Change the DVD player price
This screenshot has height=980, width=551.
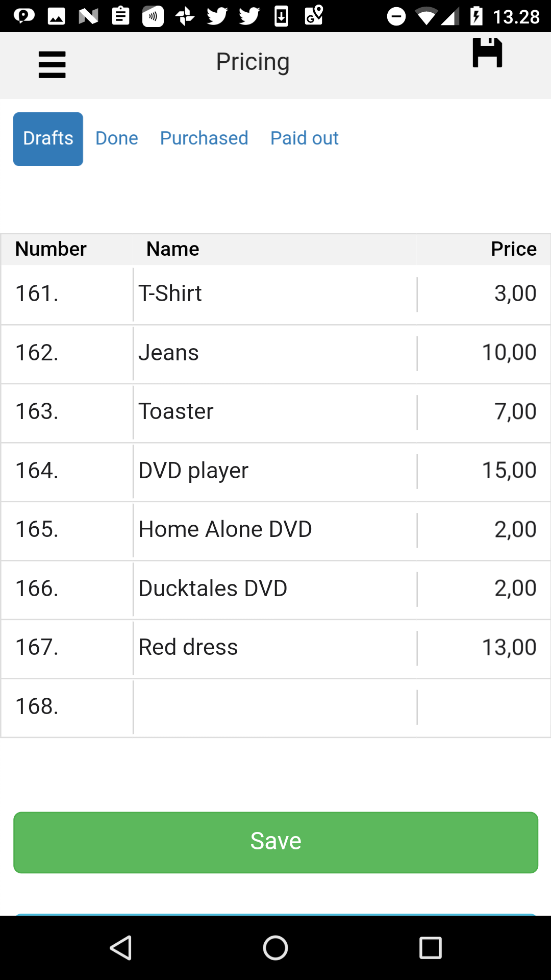tap(483, 471)
